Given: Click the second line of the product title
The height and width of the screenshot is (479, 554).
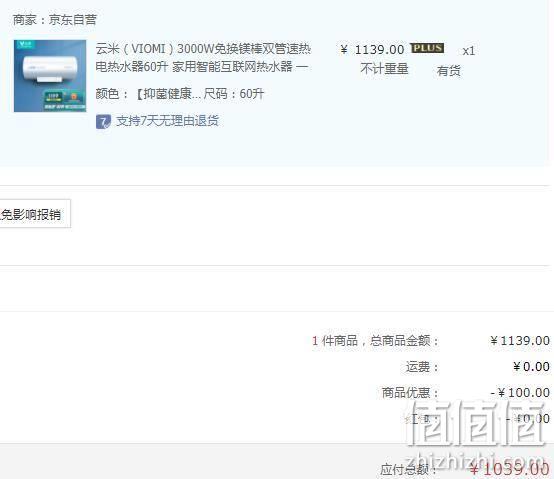Looking at the screenshot, I should tap(202, 66).
